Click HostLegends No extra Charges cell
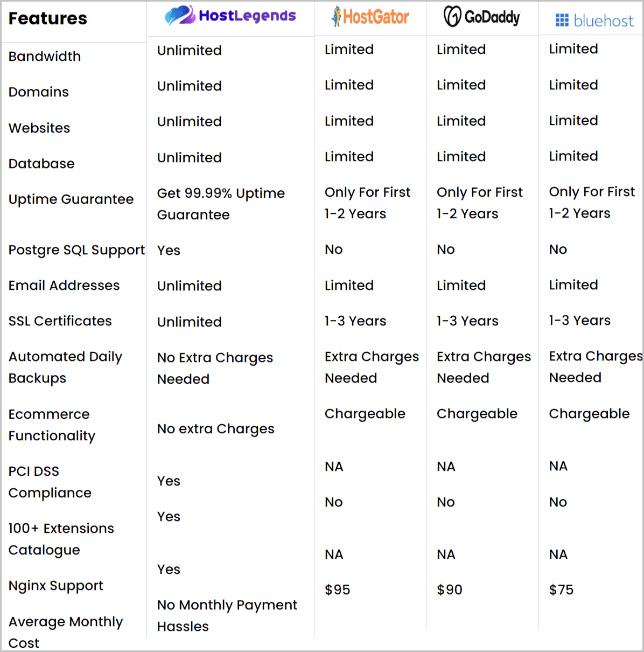The height and width of the screenshot is (652, 644). [216, 428]
